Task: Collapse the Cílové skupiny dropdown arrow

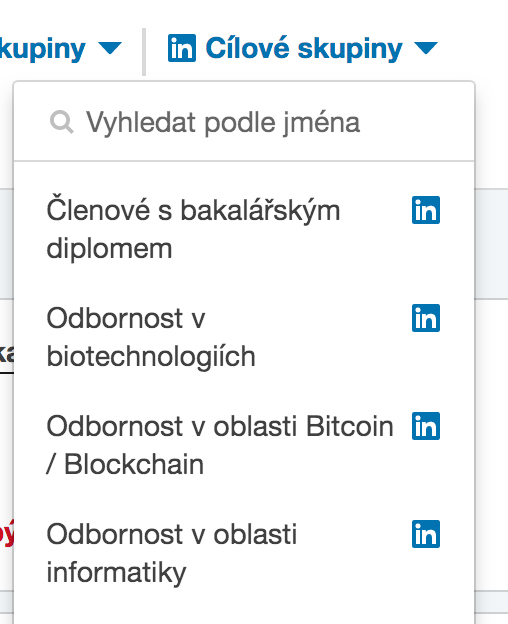Action: point(426,48)
